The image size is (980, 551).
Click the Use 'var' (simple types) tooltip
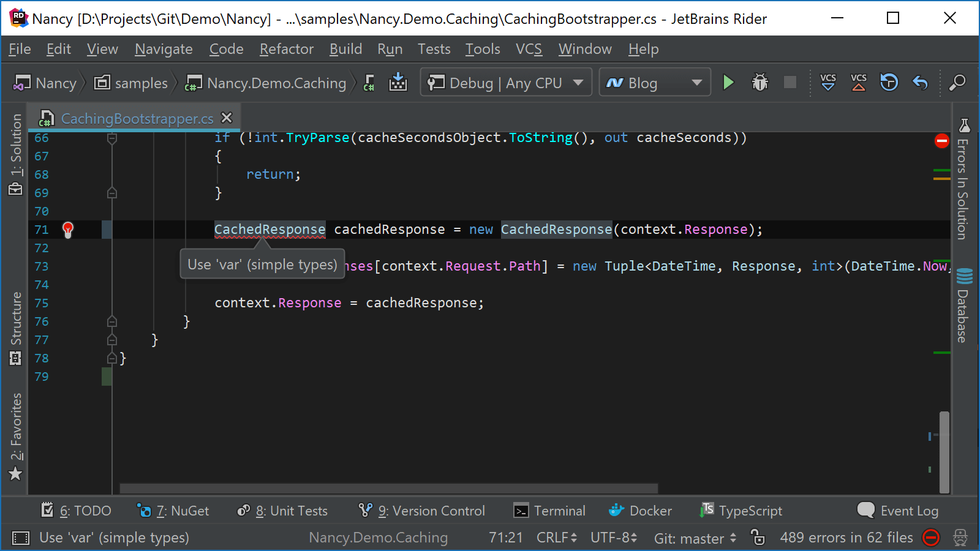pos(262,264)
